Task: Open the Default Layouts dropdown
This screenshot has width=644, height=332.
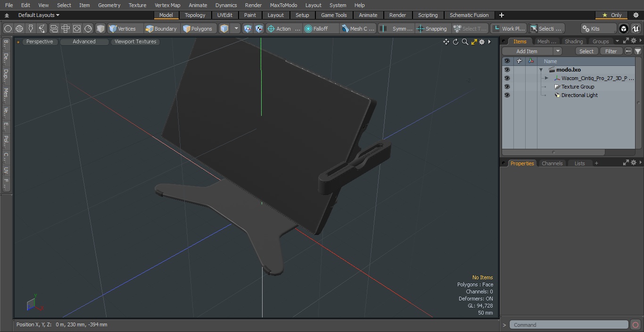Action: pyautogui.click(x=39, y=15)
